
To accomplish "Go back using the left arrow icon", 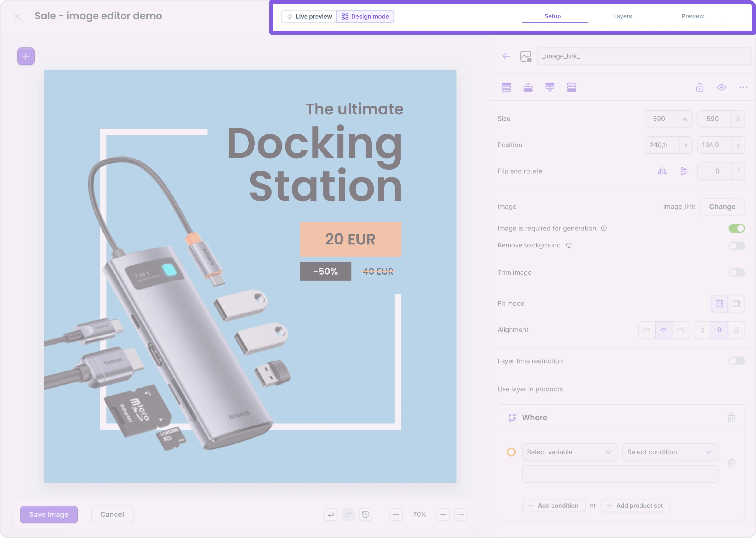I will point(506,56).
